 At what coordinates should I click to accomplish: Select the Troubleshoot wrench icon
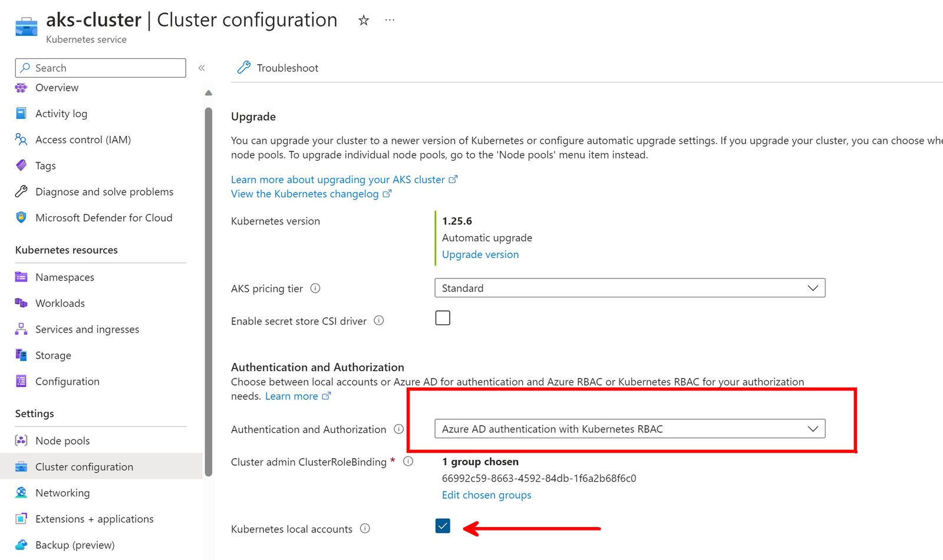243,67
